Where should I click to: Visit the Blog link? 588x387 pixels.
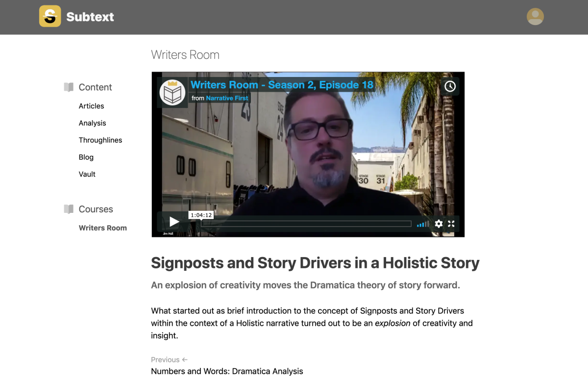click(86, 157)
